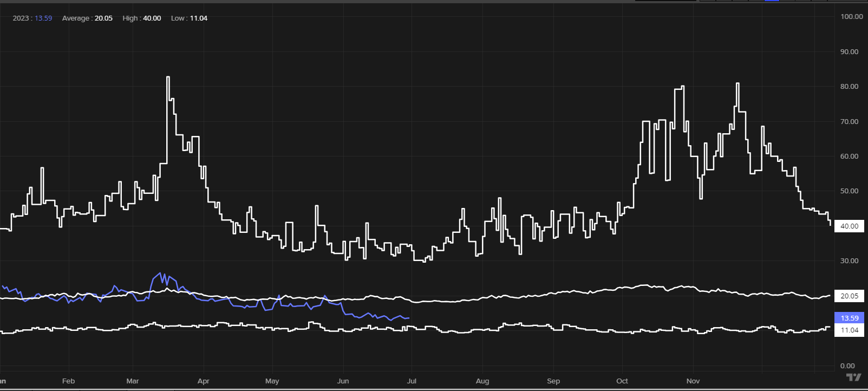868x391 pixels.
Task: Select the 20.05 price label on axis
Action: point(849,296)
